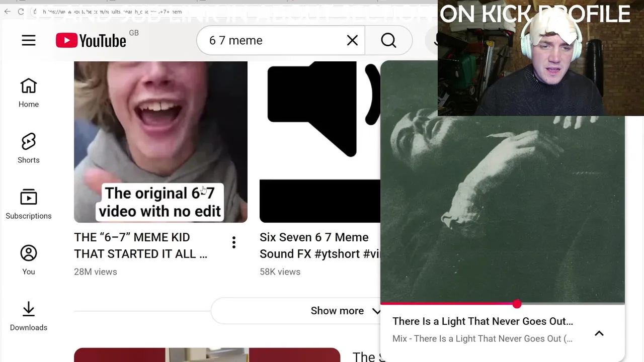
Task: Open Subscriptions in the sidebar
Action: point(29,205)
